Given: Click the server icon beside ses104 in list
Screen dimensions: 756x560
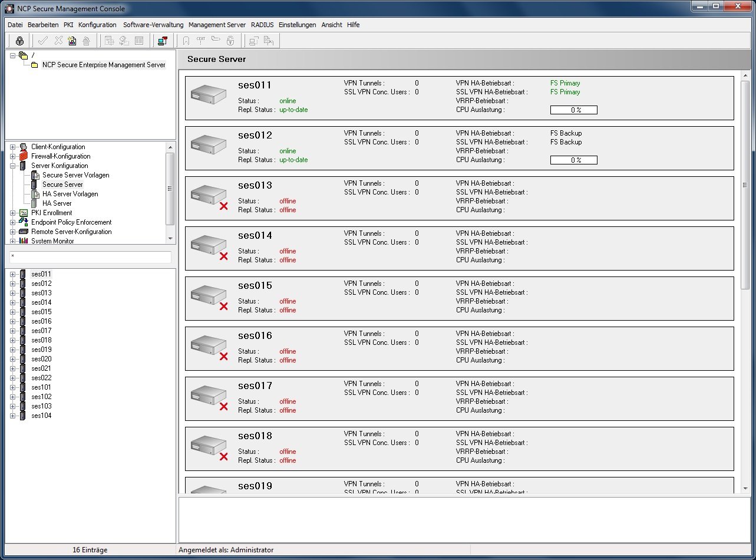Looking at the screenshot, I should coord(23,416).
